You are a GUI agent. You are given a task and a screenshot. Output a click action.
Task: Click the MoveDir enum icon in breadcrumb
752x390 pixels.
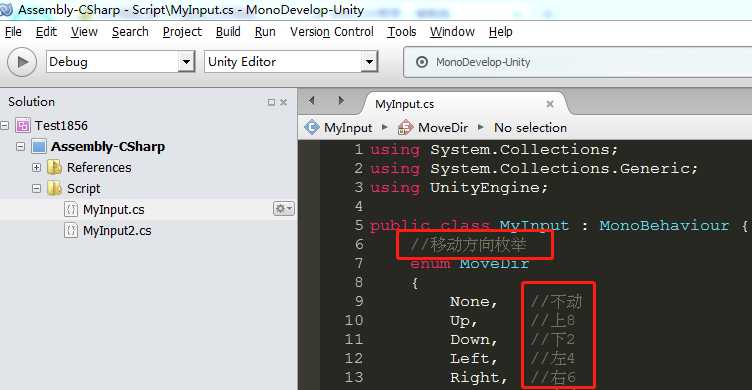point(405,127)
